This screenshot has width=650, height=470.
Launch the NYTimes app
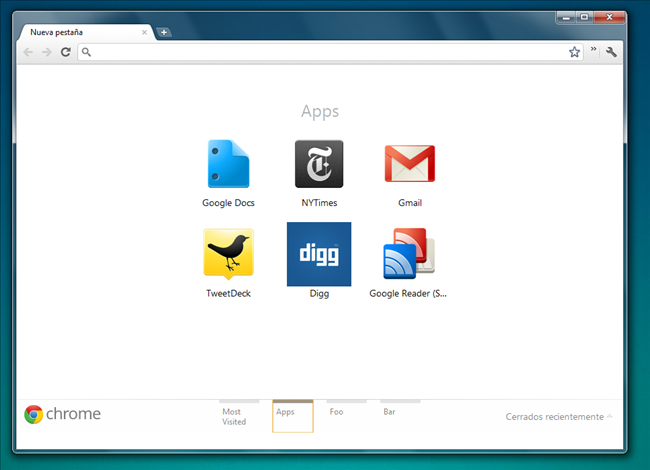pos(319,165)
